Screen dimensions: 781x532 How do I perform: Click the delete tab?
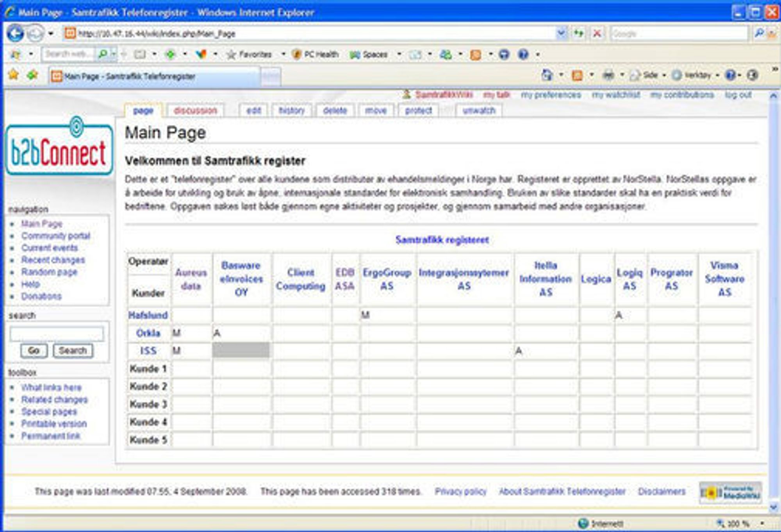pos(335,111)
